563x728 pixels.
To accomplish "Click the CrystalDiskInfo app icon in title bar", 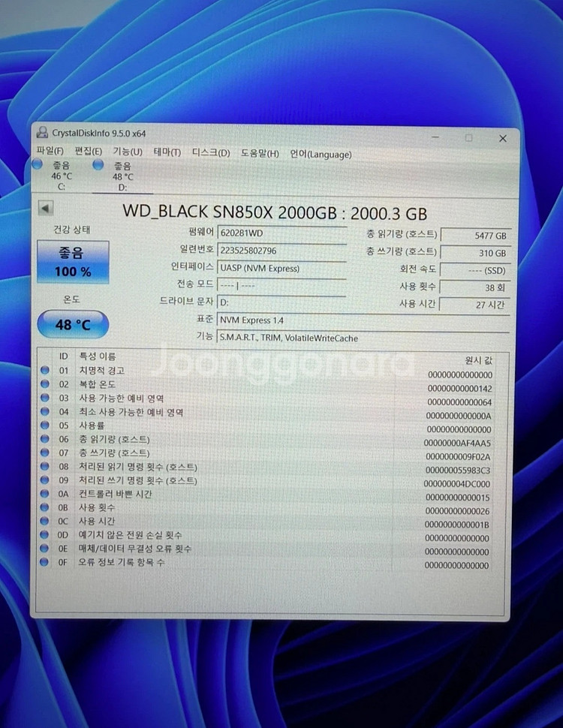I will pos(42,132).
